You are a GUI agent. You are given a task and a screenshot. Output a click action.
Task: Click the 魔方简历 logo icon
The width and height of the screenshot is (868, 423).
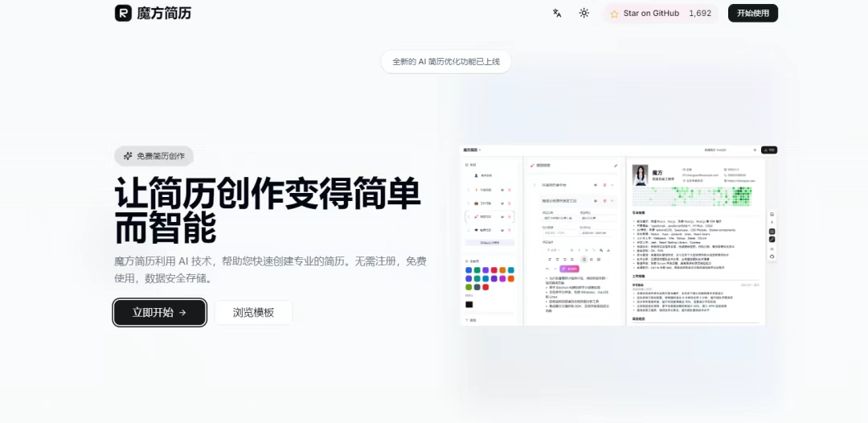[123, 14]
